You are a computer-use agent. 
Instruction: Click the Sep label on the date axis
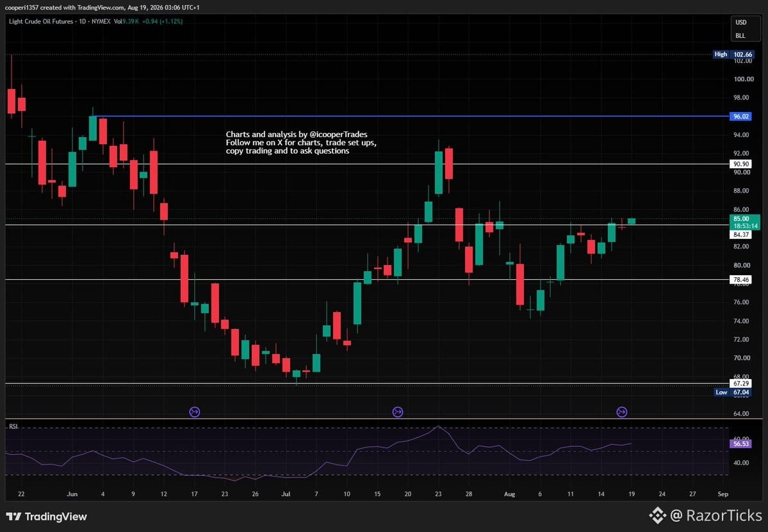tap(723, 494)
